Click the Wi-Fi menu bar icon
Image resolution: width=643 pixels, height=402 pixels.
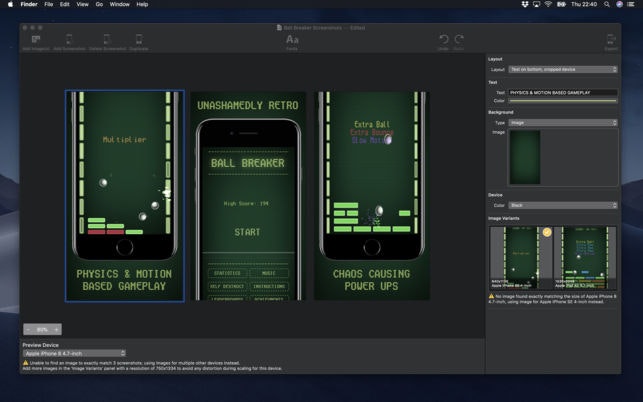548,4
